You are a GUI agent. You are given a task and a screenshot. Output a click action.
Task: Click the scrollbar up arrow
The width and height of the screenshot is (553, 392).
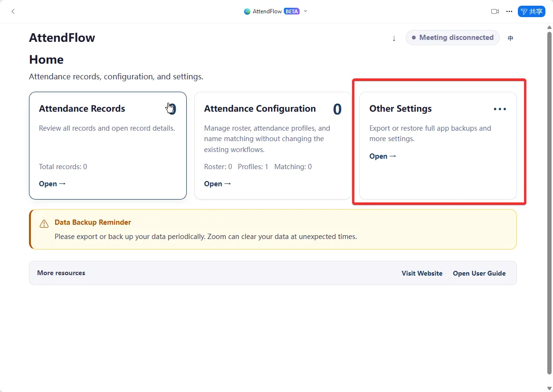coord(549,27)
